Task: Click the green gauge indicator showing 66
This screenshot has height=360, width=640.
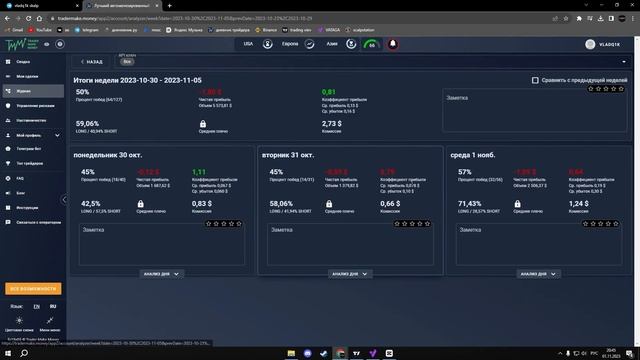Action: (x=371, y=44)
